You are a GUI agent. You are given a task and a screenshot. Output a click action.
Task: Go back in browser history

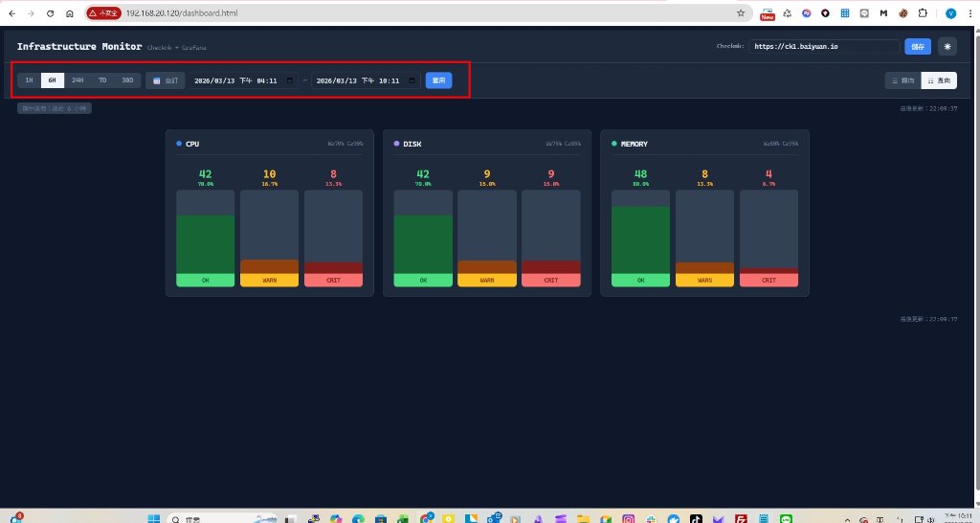[x=11, y=13]
